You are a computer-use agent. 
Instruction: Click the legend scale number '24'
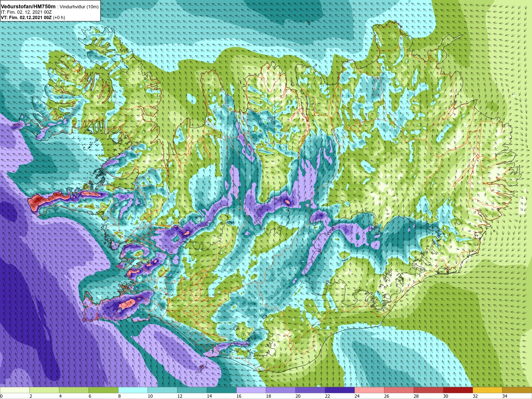pos(357,396)
